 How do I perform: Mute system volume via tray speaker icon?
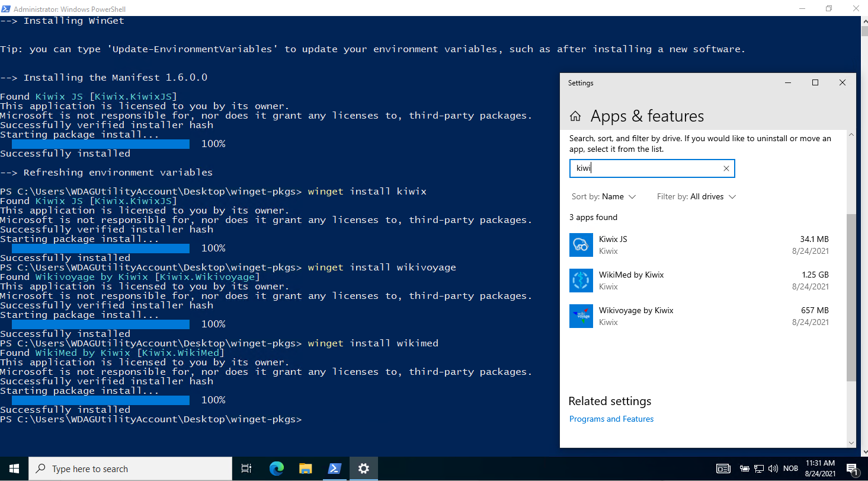click(x=773, y=469)
